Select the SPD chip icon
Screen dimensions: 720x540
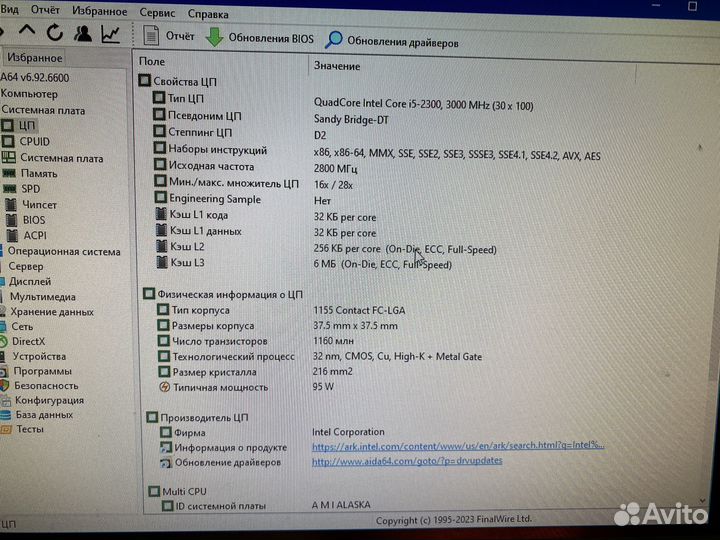point(10,189)
